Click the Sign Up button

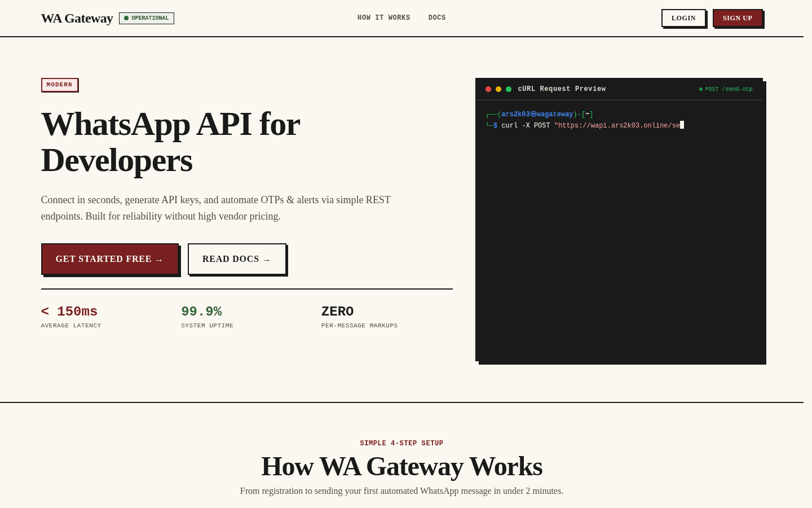point(738,18)
